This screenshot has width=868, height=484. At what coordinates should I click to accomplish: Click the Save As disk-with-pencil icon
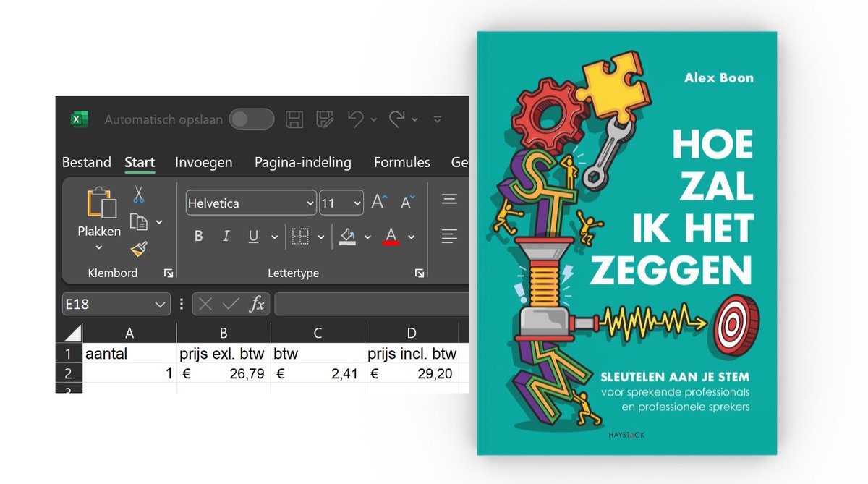(x=325, y=119)
